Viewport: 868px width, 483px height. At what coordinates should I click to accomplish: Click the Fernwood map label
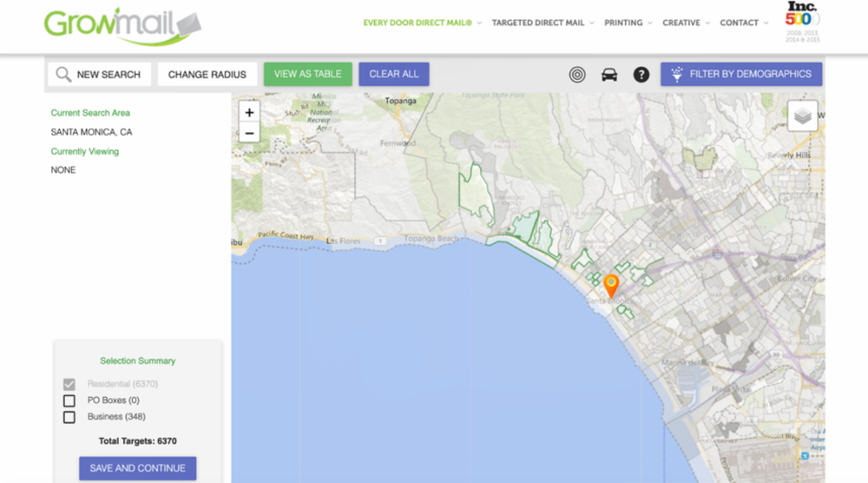pos(398,143)
